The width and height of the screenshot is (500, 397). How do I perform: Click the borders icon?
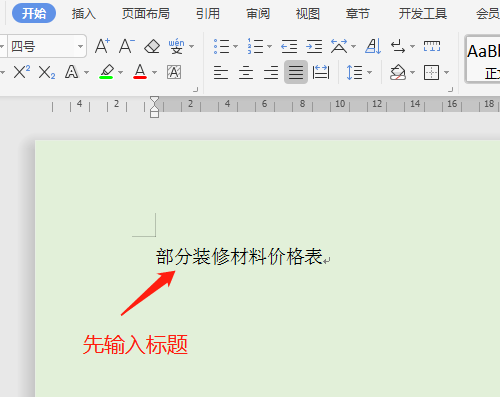point(432,72)
